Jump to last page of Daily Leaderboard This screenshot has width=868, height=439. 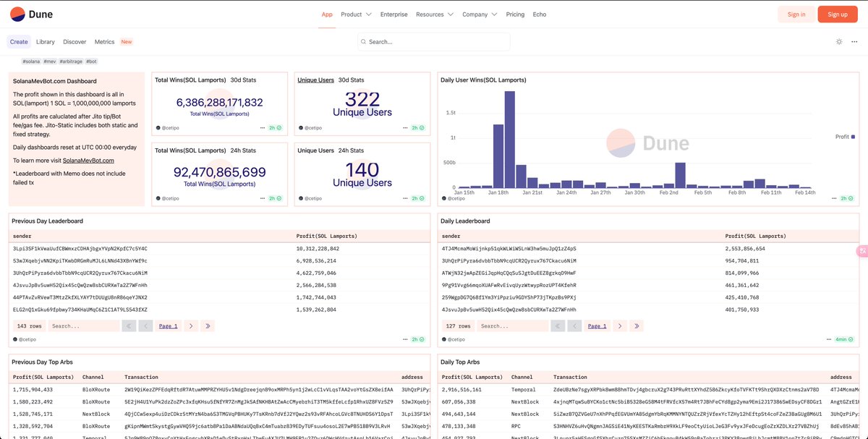[638, 326]
